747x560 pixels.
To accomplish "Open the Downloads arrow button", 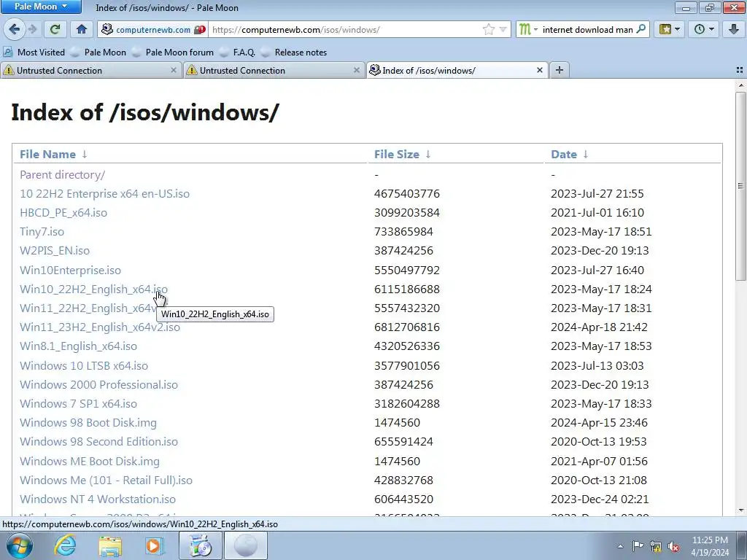I will (733, 29).
